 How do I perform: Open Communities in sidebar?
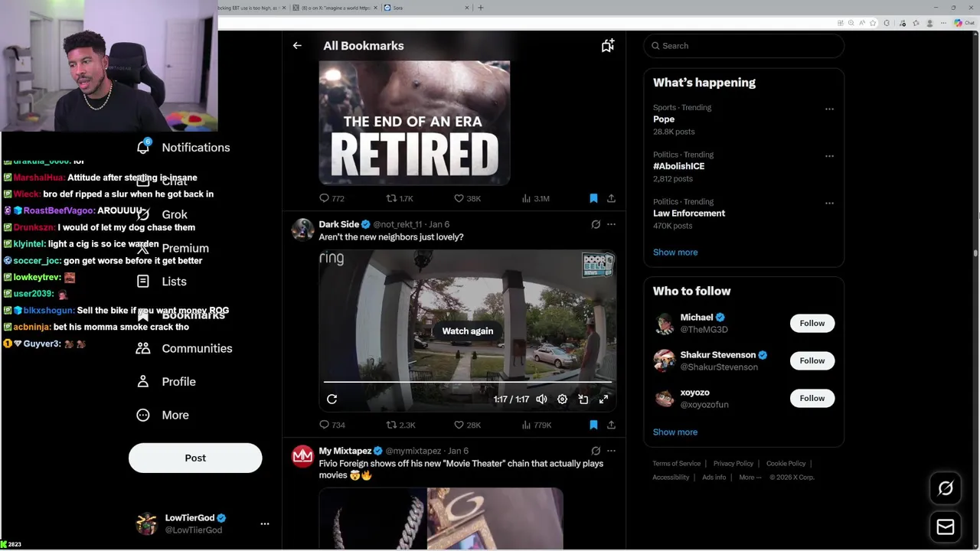click(x=184, y=348)
